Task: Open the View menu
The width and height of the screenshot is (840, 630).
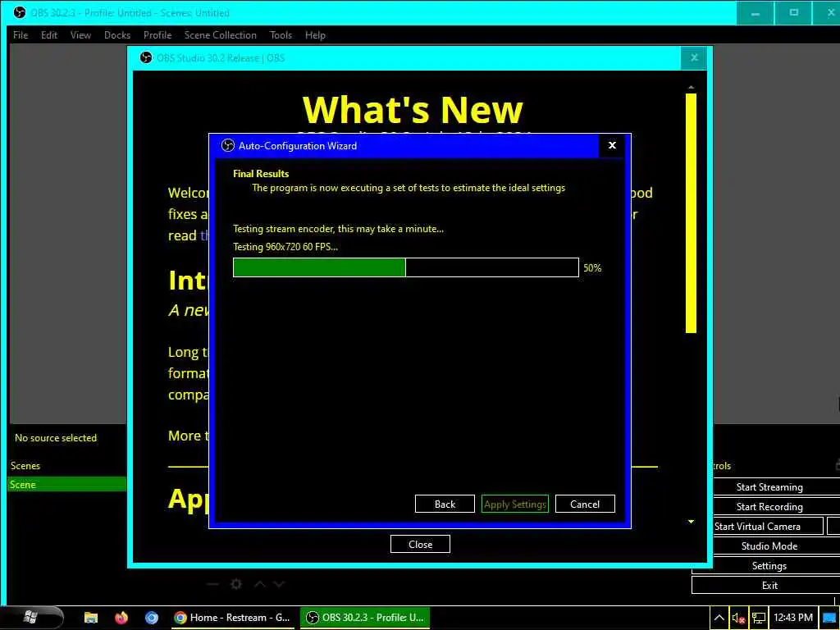Action: 80,34
